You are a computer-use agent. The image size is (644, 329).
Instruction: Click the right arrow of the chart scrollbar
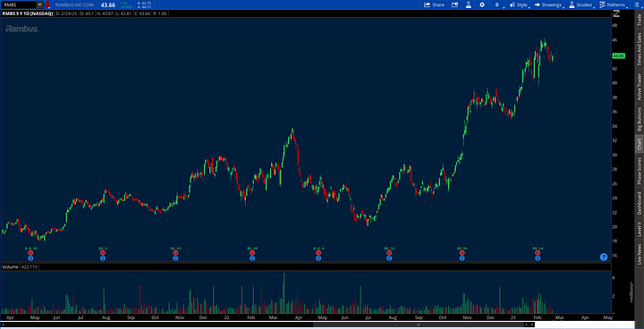(531, 325)
